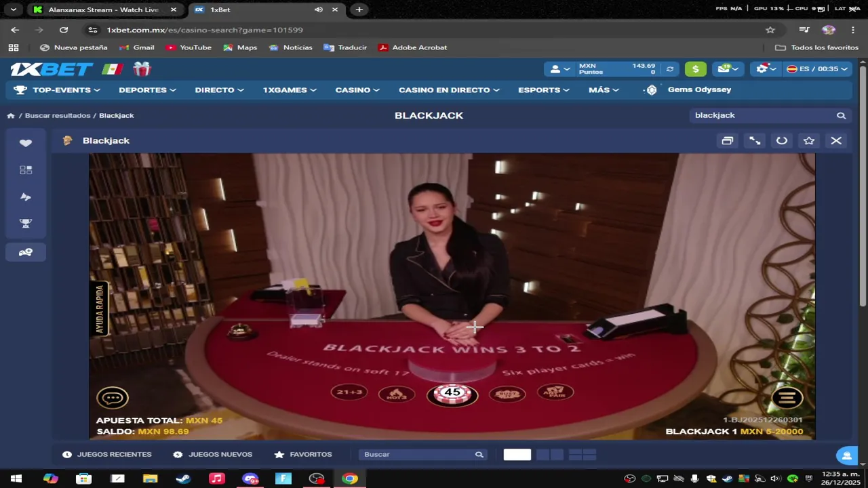Open the Todos los favoritos folder
This screenshot has height=488, width=868.
tap(817, 47)
